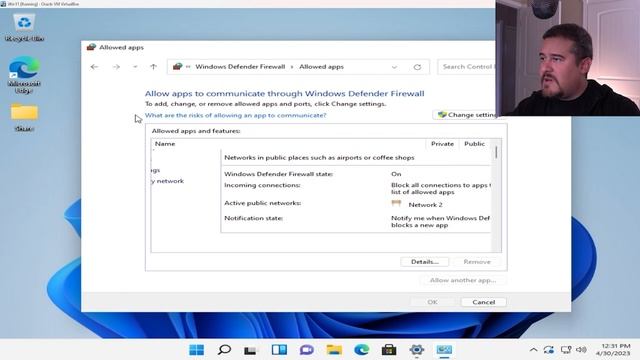Click the Incoming connections label
640x360 pixels.
click(262, 185)
